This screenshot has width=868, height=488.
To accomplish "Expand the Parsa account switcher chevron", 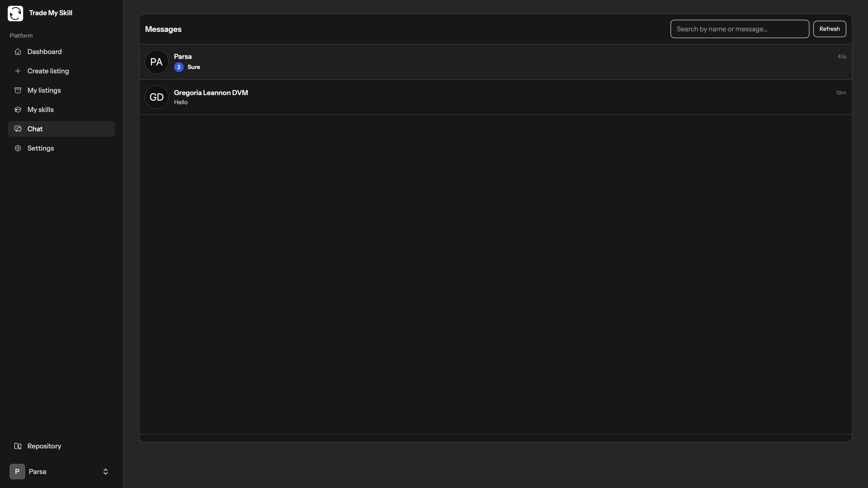I will coord(105,472).
